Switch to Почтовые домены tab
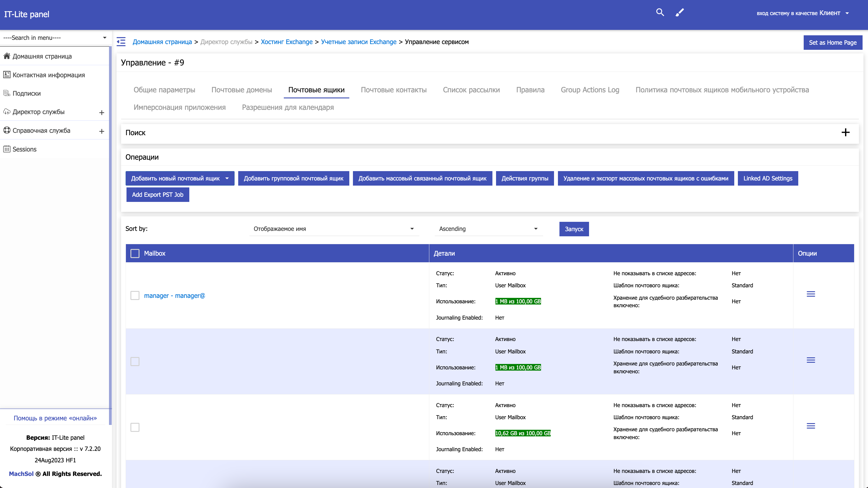This screenshot has height=488, width=868. 242,90
